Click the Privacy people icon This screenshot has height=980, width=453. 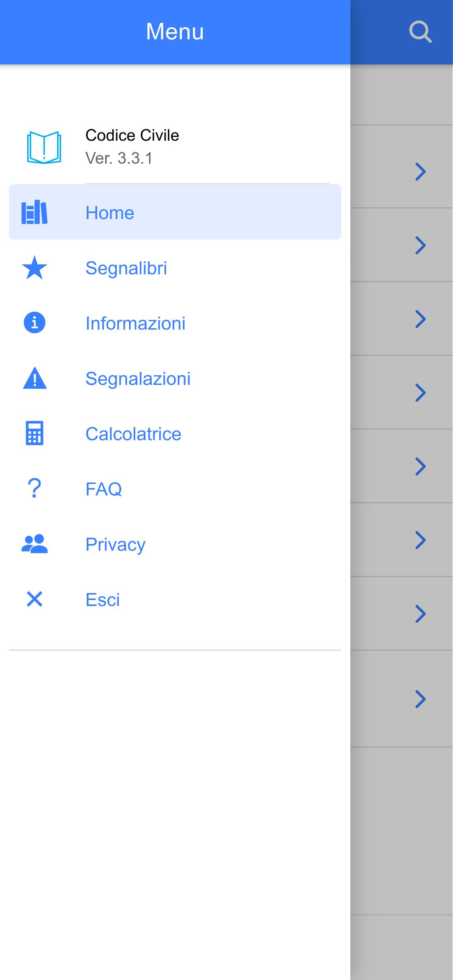34,544
